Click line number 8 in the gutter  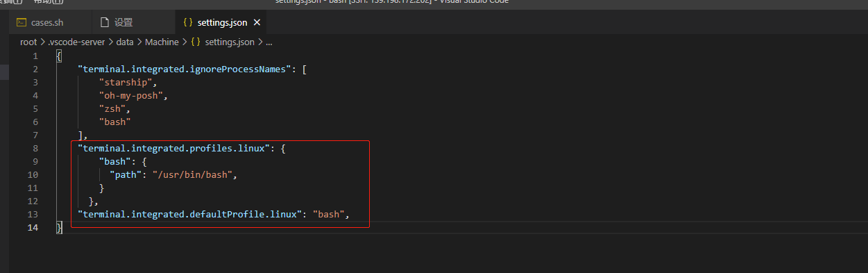point(35,148)
